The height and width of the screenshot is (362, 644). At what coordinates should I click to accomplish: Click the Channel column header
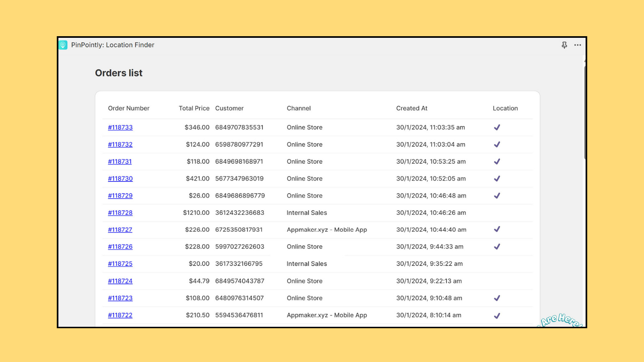point(299,108)
